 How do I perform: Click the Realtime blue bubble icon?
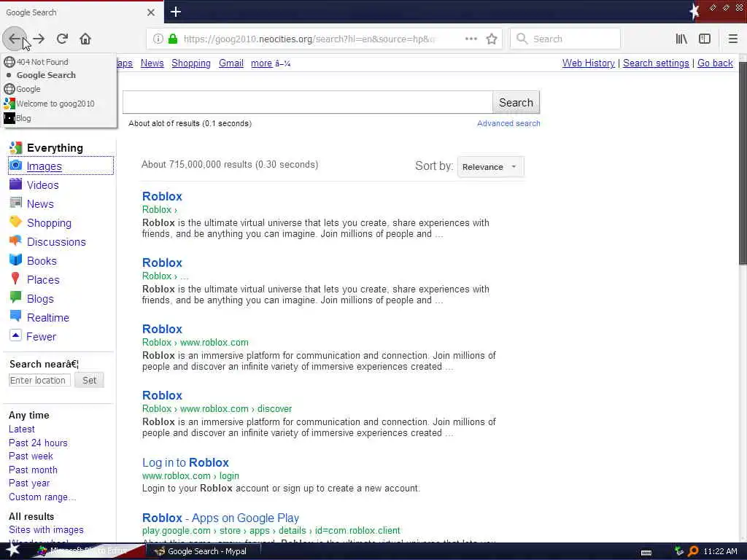coord(16,316)
